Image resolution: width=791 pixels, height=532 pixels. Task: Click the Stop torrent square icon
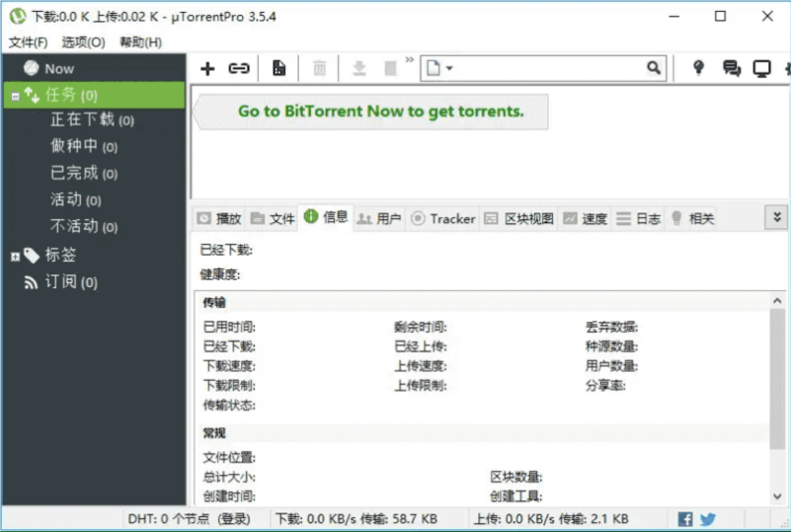pyautogui.click(x=390, y=68)
